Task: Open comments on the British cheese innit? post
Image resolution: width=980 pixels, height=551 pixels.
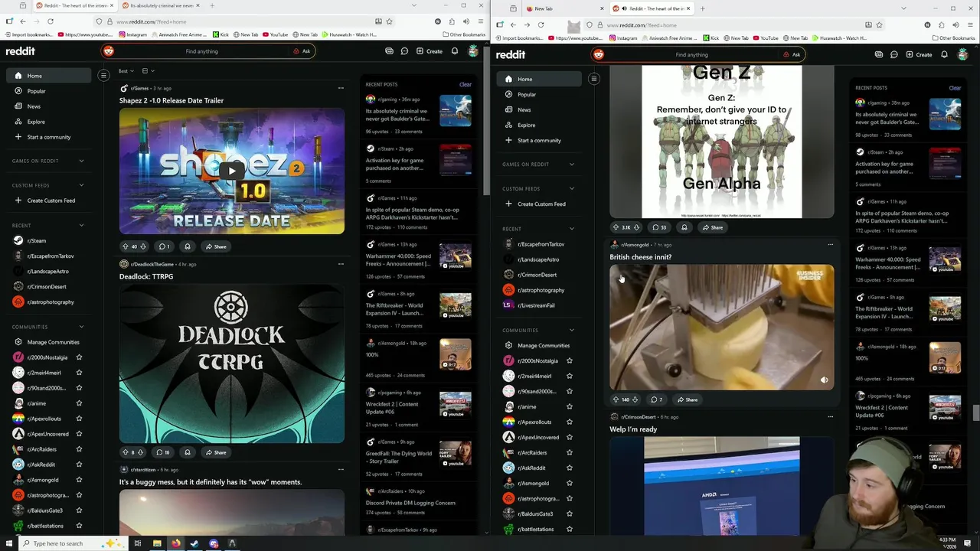Action: click(657, 399)
